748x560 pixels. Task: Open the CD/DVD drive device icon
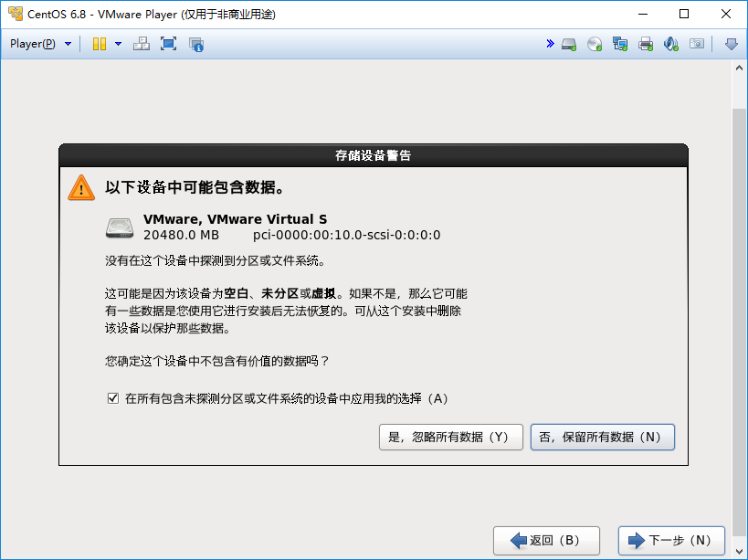[595, 45]
